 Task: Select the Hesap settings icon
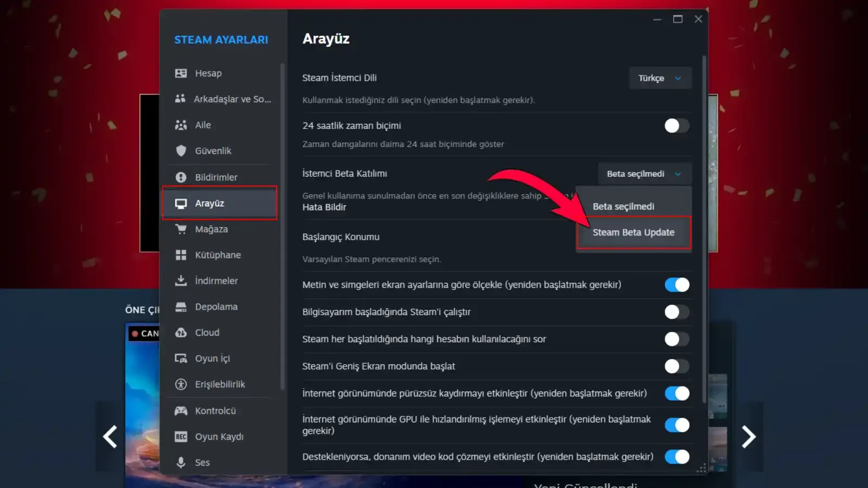181,73
